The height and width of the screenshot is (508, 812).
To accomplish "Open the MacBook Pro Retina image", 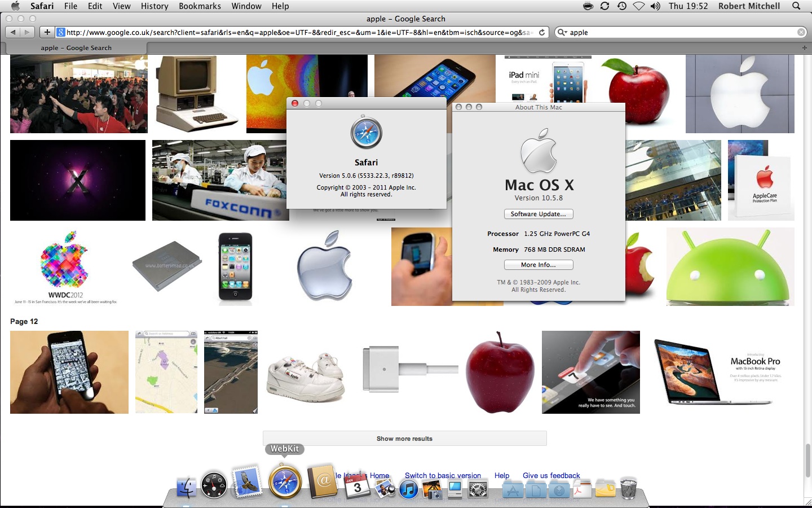I will pos(718,372).
